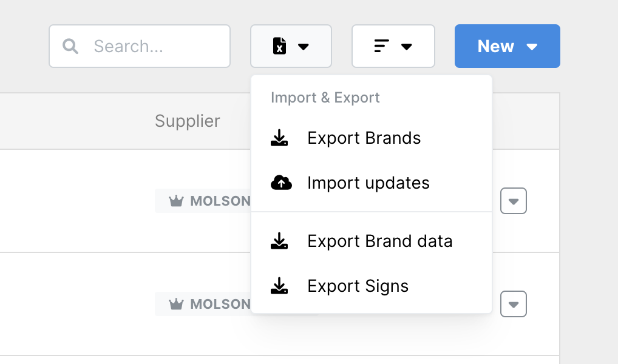Open the sort options dropdown
This screenshot has width=618, height=364.
click(393, 46)
